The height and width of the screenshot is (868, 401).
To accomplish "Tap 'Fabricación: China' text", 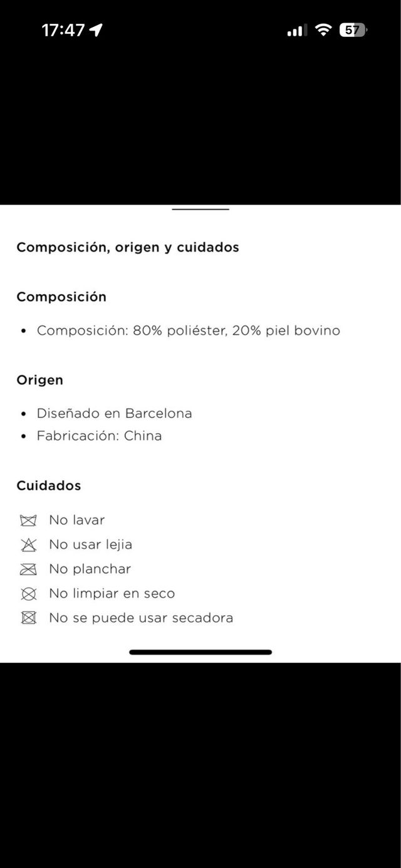I will coord(99,436).
